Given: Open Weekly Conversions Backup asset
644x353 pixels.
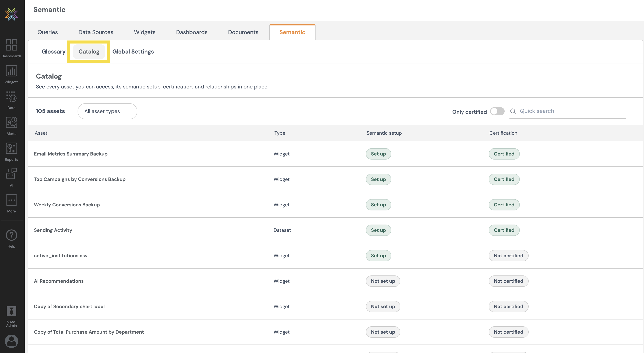Looking at the screenshot, I should (x=67, y=205).
